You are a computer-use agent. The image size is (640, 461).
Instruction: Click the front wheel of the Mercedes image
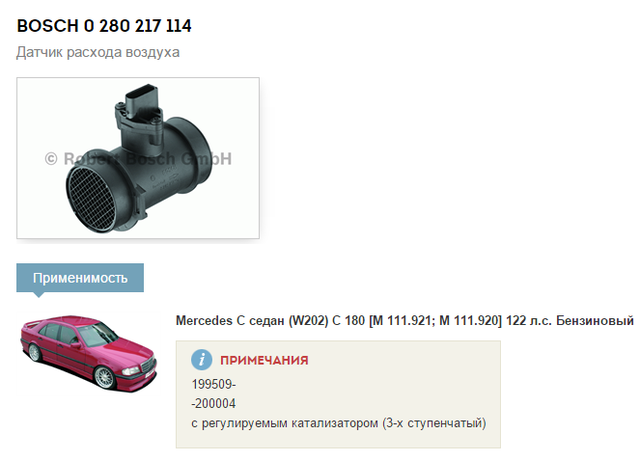tap(104, 377)
